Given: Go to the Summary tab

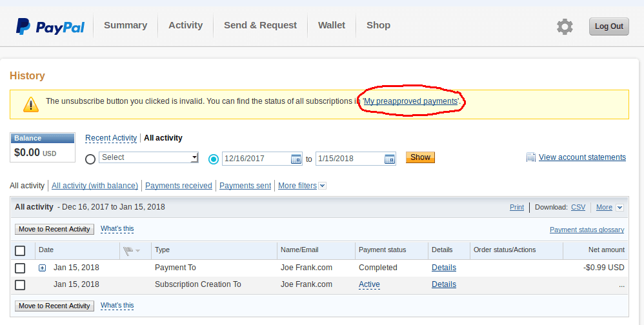Looking at the screenshot, I should [x=125, y=25].
